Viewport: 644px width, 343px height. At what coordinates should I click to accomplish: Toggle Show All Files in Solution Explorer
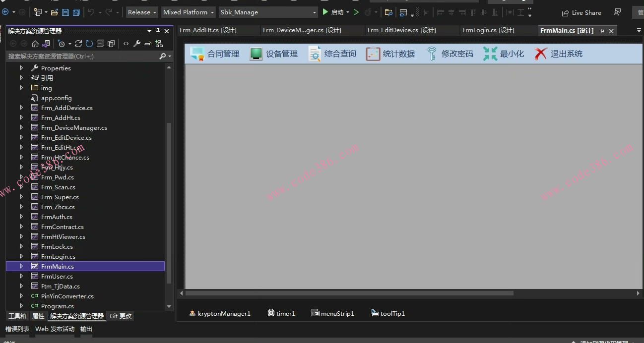111,44
